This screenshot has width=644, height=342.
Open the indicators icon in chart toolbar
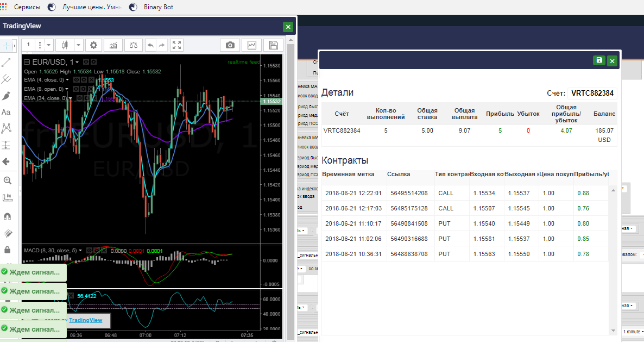(113, 45)
